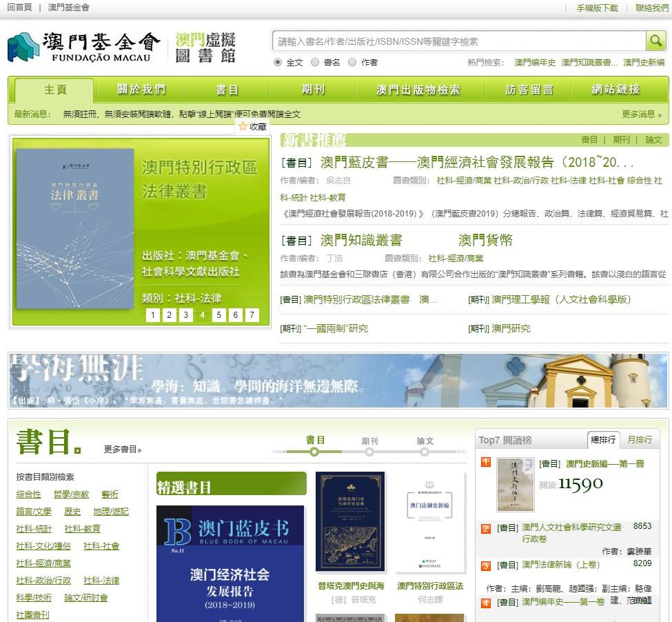The height and width of the screenshot is (622, 672).
Task: Open the 澳門出版物檢索 navigation tab
Action: (x=418, y=90)
